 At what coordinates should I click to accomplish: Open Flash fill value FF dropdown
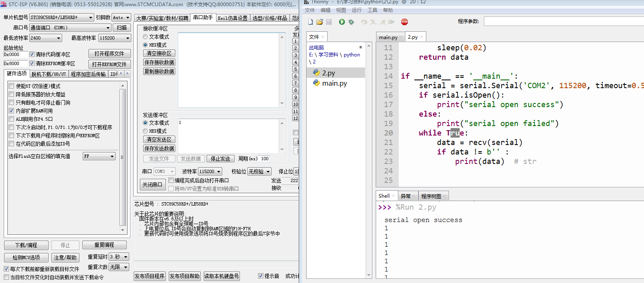click(99, 156)
